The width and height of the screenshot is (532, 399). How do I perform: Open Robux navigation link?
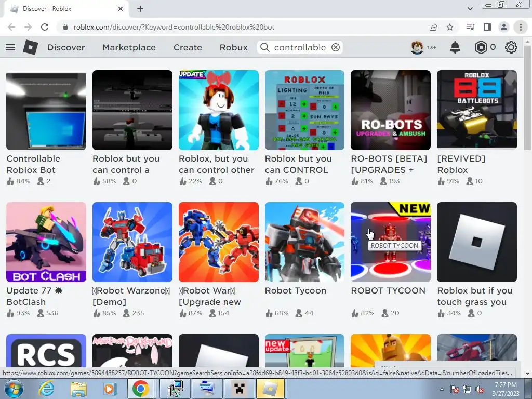coord(233,47)
